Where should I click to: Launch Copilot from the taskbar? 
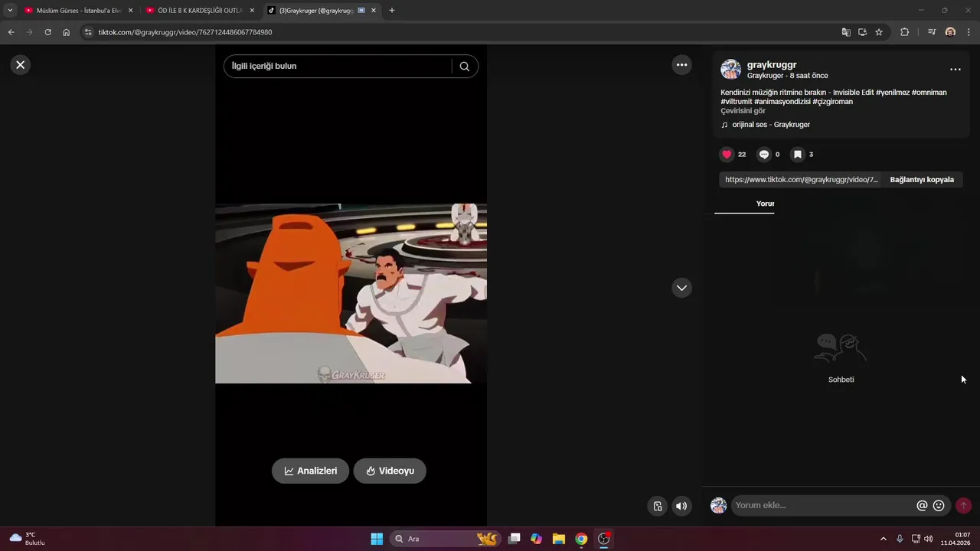(x=537, y=539)
